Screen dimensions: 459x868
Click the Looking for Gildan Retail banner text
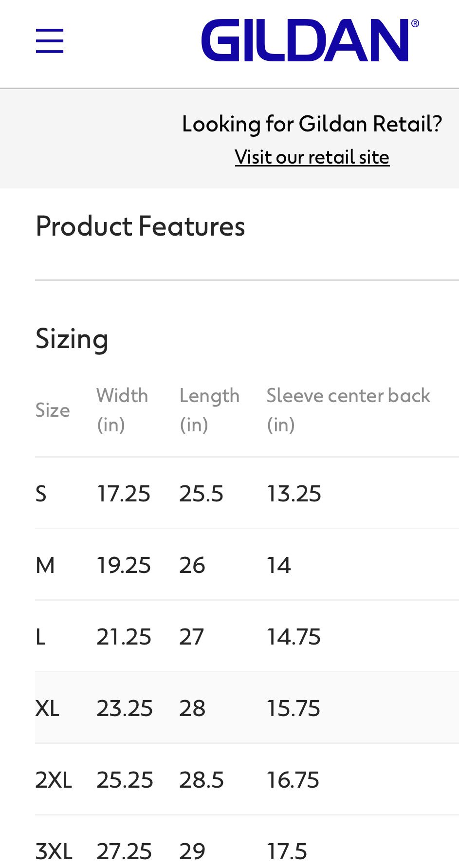[312, 124]
